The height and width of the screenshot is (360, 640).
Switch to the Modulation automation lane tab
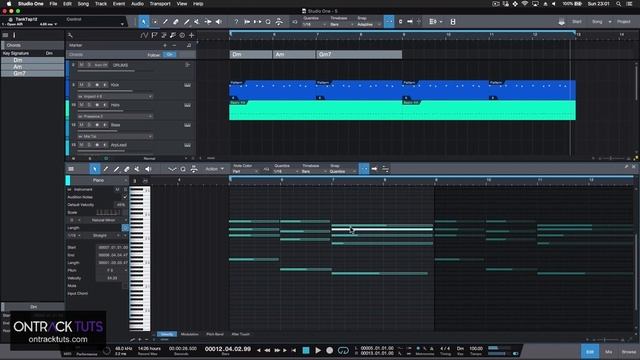click(x=189, y=334)
